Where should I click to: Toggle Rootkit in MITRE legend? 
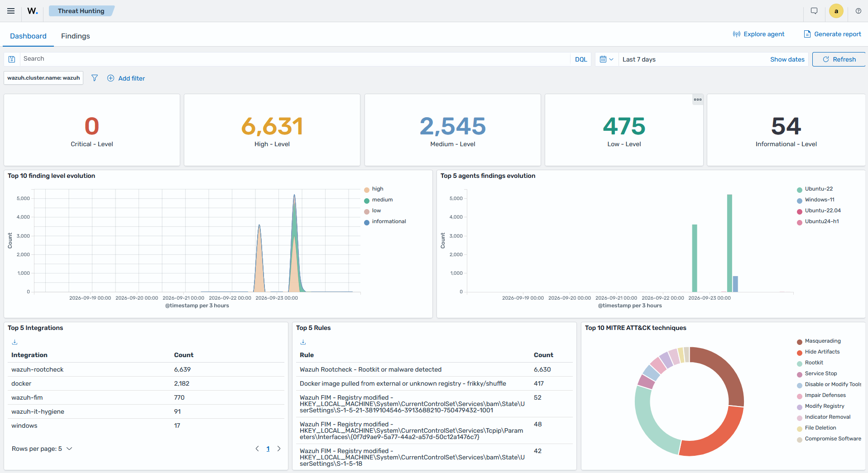810,363
